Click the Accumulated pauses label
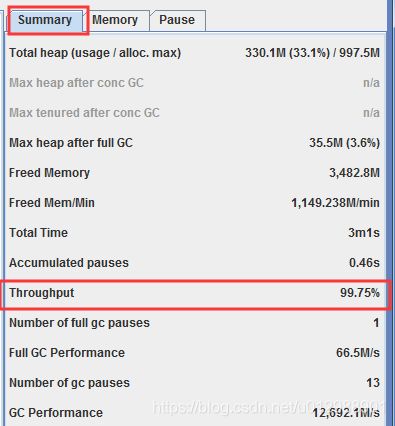This screenshot has height=426, width=395. pyautogui.click(x=69, y=263)
